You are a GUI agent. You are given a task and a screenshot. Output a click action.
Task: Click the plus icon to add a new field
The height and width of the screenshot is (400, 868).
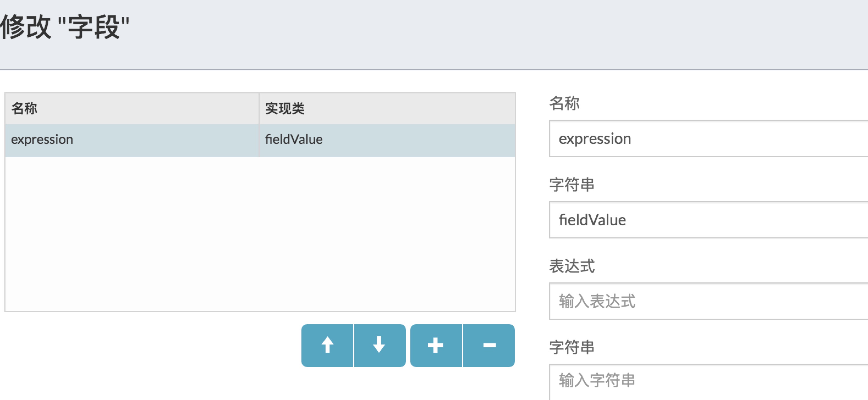(x=436, y=345)
